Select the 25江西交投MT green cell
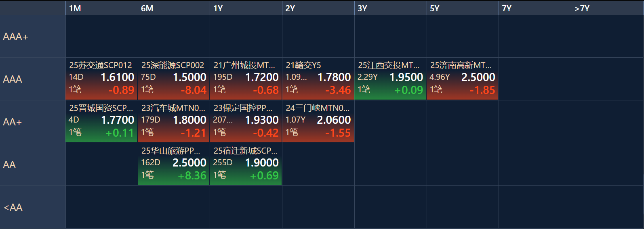The width and height of the screenshot is (644, 229). (x=390, y=79)
